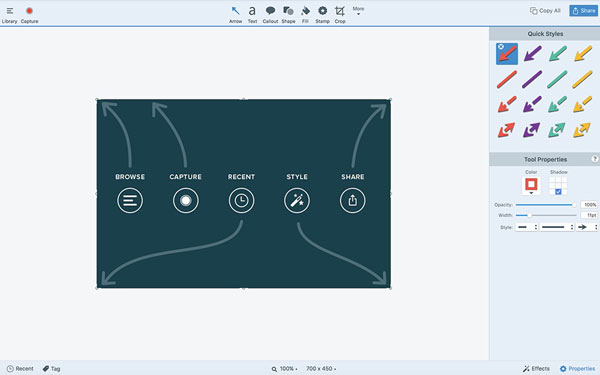Image resolution: width=600 pixels, height=375 pixels.
Task: Apply the purple dashed arrow style
Action: point(532,104)
